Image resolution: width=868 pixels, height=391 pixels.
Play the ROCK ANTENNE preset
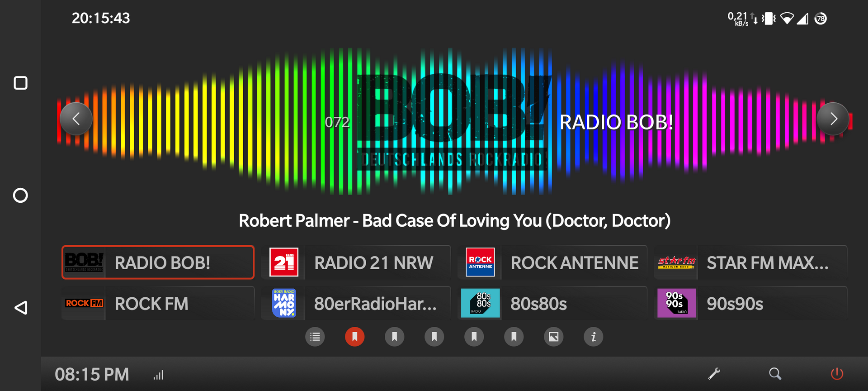(x=552, y=262)
